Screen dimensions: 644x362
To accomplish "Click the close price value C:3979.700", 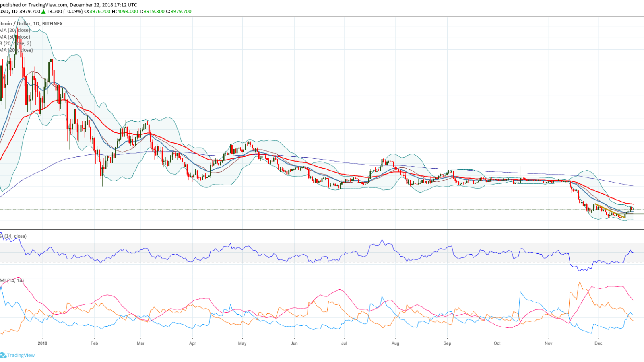I will tap(179, 12).
